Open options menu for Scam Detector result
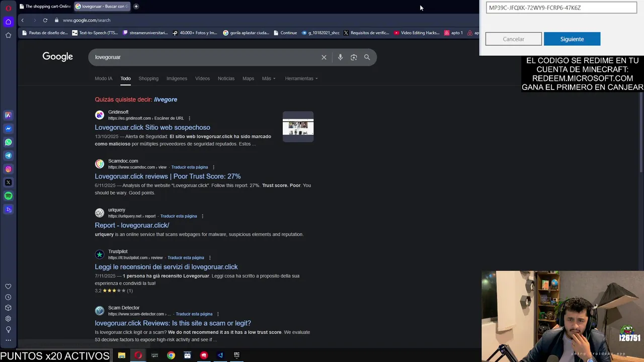 (218, 314)
